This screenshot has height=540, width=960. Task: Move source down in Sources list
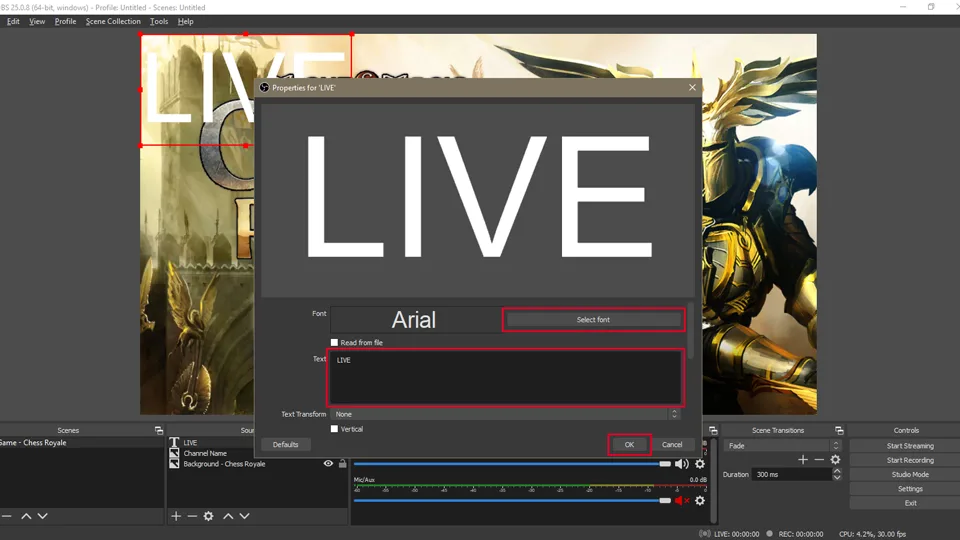[x=244, y=516]
